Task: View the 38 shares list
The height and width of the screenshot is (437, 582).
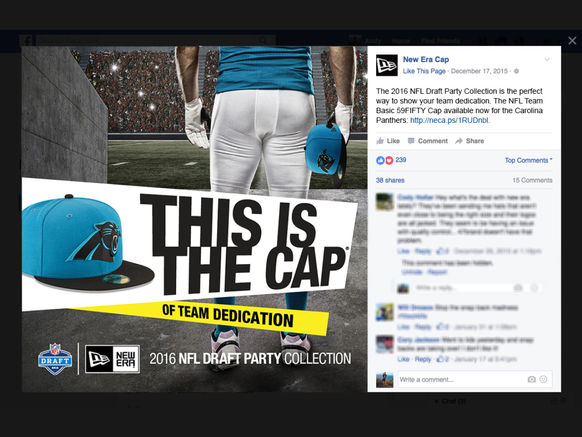Action: pos(390,180)
